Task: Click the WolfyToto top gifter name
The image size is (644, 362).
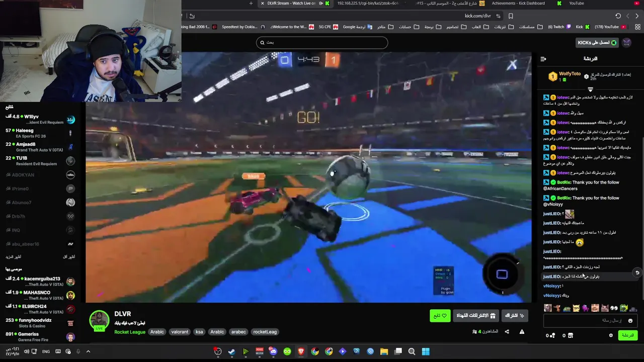Action: [570, 74]
